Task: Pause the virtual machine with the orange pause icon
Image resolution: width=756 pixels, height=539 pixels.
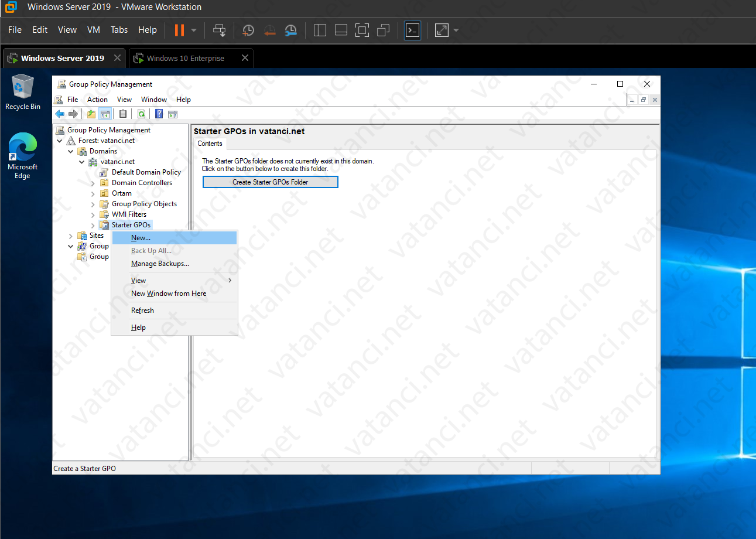Action: point(180,30)
